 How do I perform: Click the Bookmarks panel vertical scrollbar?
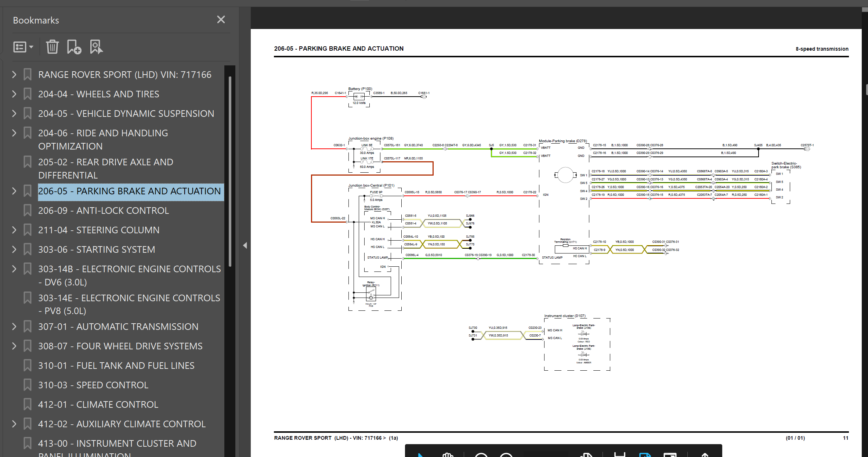230,171
